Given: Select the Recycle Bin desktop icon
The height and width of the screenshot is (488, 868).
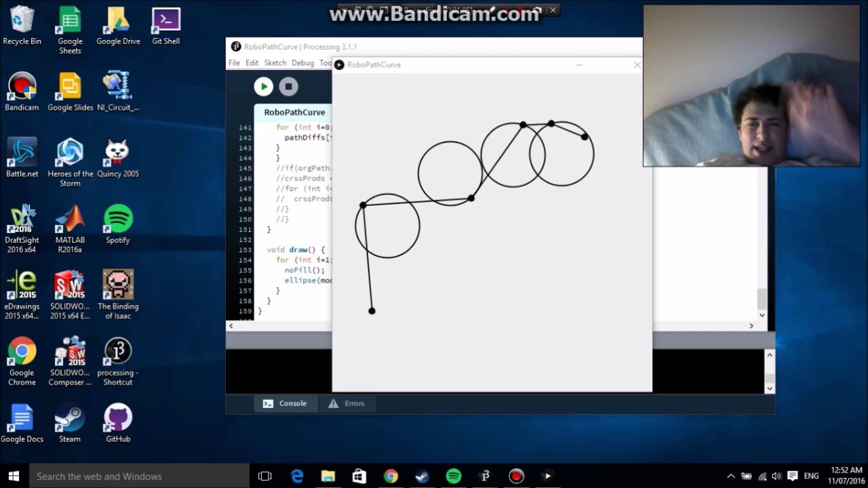Looking at the screenshot, I should point(22,26).
